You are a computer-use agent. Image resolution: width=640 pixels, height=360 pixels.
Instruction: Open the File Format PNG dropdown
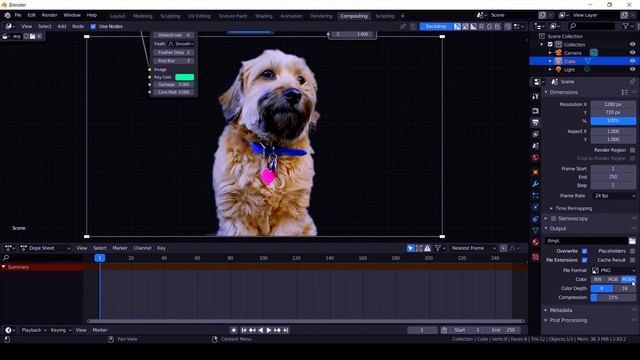click(x=614, y=270)
